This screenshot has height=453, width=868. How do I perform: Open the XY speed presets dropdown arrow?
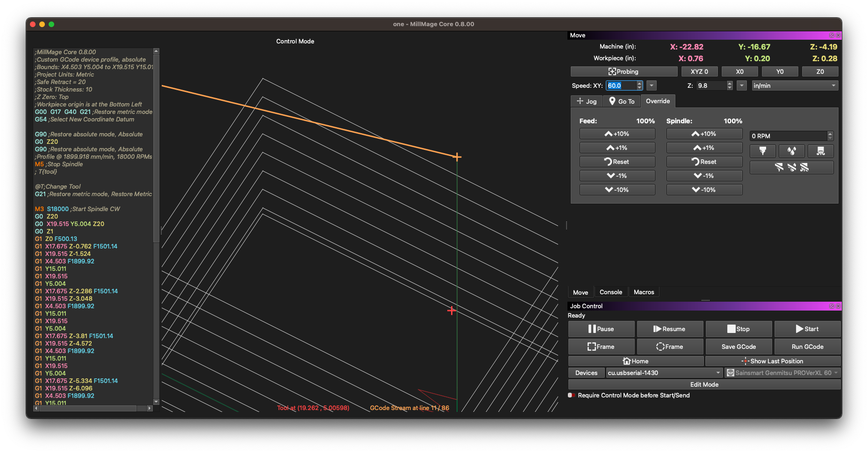click(x=652, y=85)
